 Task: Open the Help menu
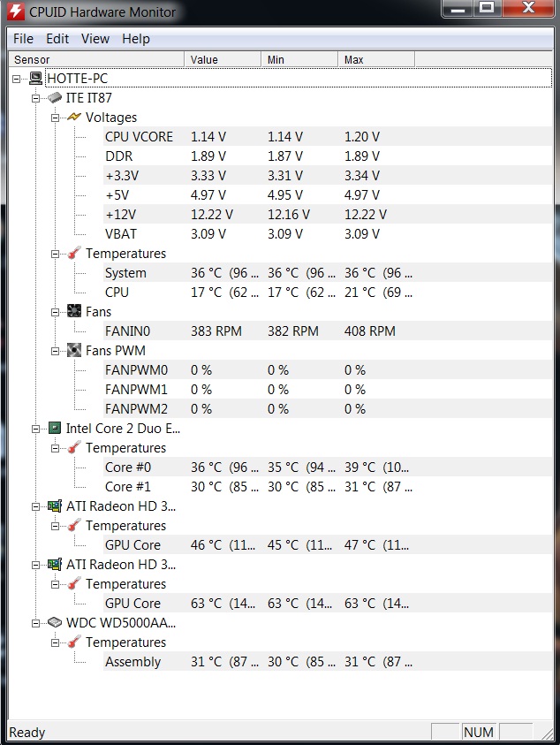pos(136,39)
